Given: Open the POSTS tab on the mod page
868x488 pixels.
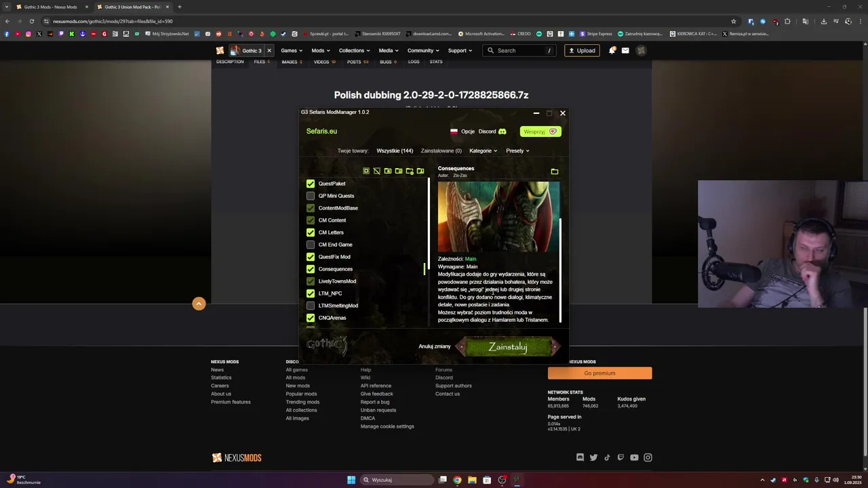Looking at the screenshot, I should (x=357, y=62).
